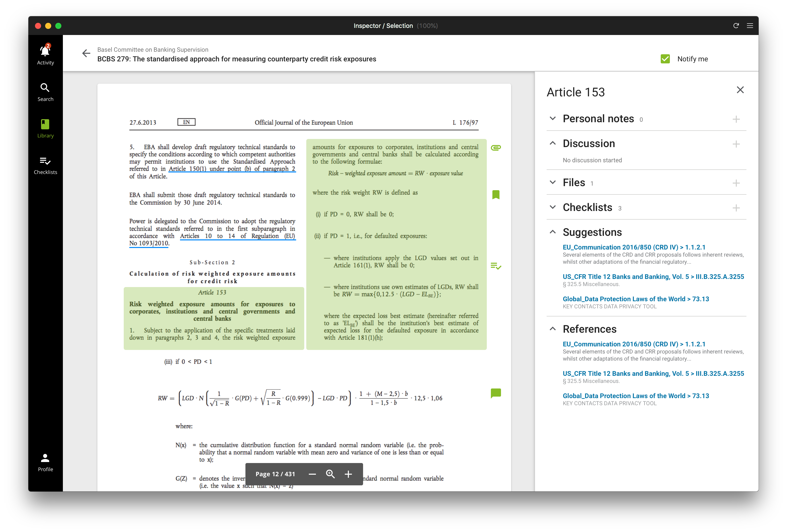Start a discussion with plus icon
The height and width of the screenshot is (532, 787).
coord(736,144)
